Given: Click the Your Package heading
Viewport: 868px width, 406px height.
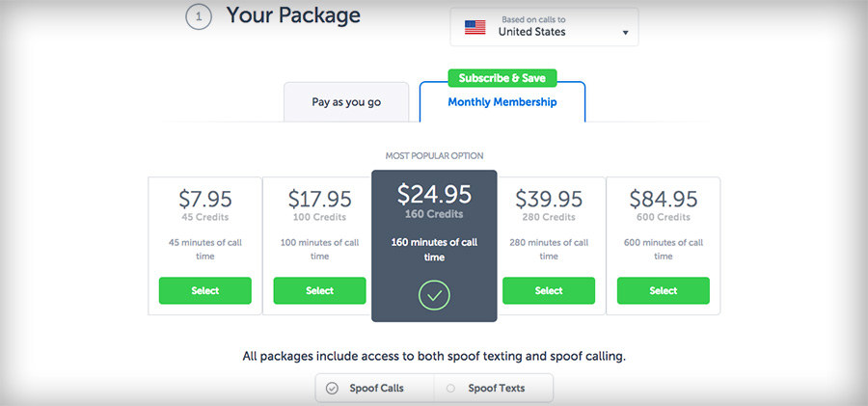Looking at the screenshot, I should coord(293,15).
